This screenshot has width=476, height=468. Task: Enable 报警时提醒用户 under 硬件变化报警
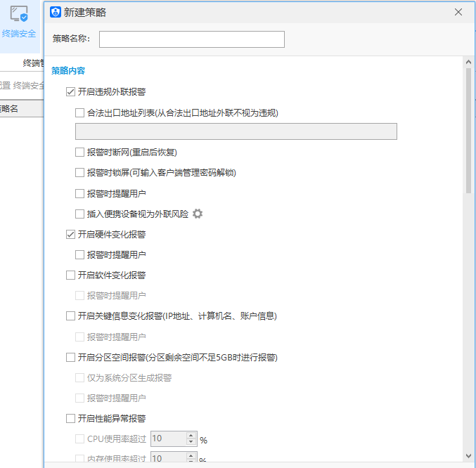[x=80, y=254]
